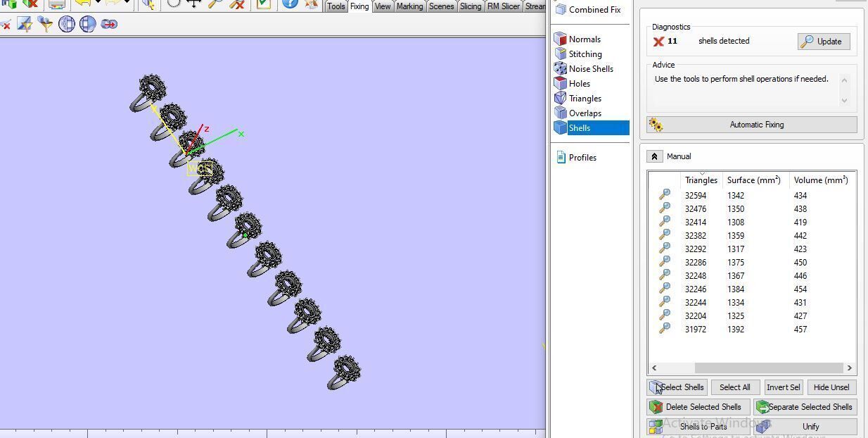Viewport: 868px width, 438px height.
Task: Click the volume value 434
Action: 800,196
